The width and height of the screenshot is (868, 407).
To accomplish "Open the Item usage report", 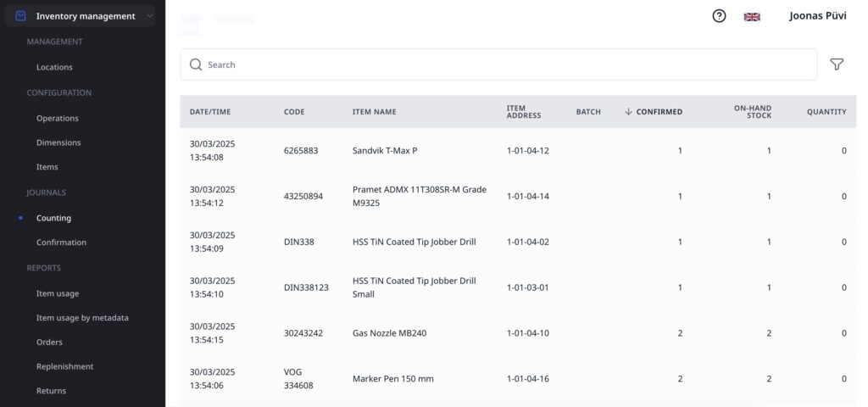I will click(58, 293).
